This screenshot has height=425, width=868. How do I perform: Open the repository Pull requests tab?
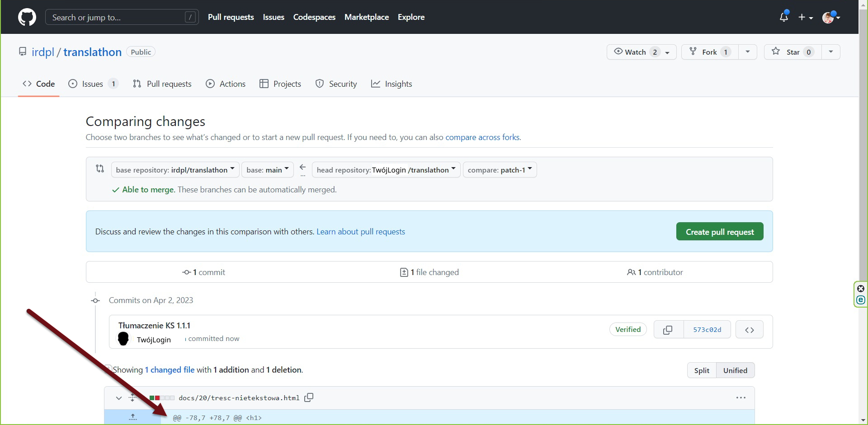[x=162, y=84]
